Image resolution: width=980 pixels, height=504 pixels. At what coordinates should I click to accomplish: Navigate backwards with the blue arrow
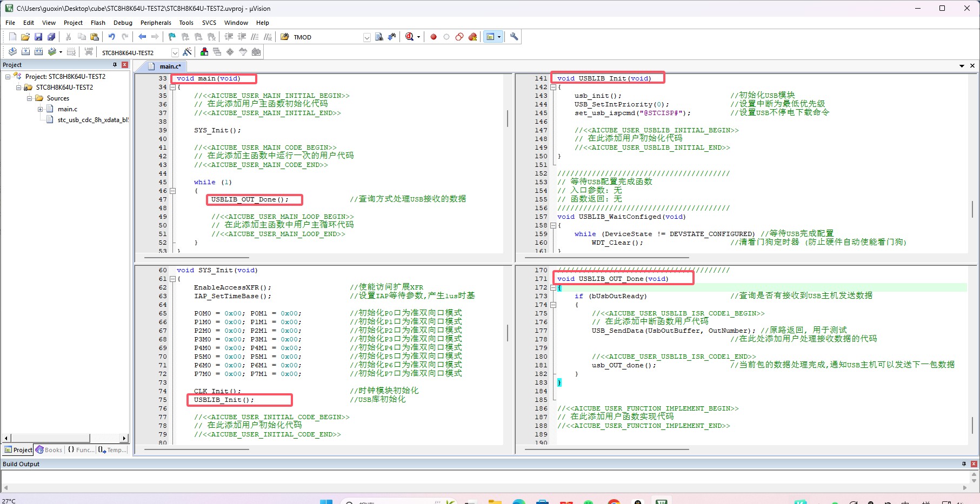(142, 37)
